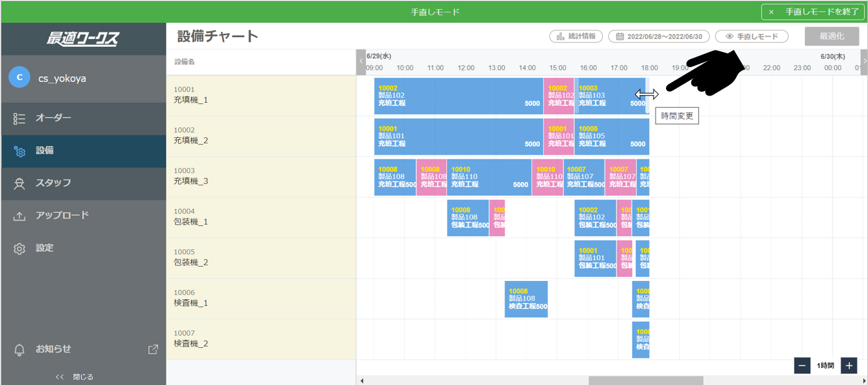Viewport: 868px width, 385px height.
Task: Open the スタッフ sidebar item
Action: click(83, 183)
